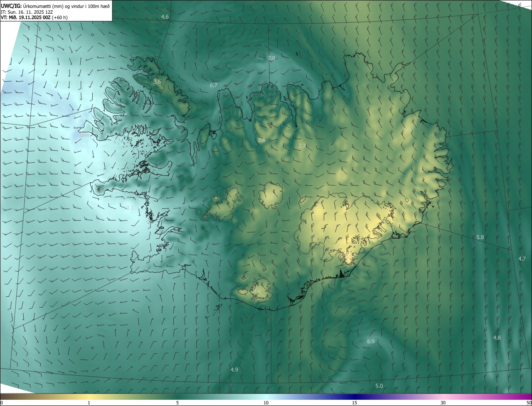Click the map value 2.7

point(302,146)
